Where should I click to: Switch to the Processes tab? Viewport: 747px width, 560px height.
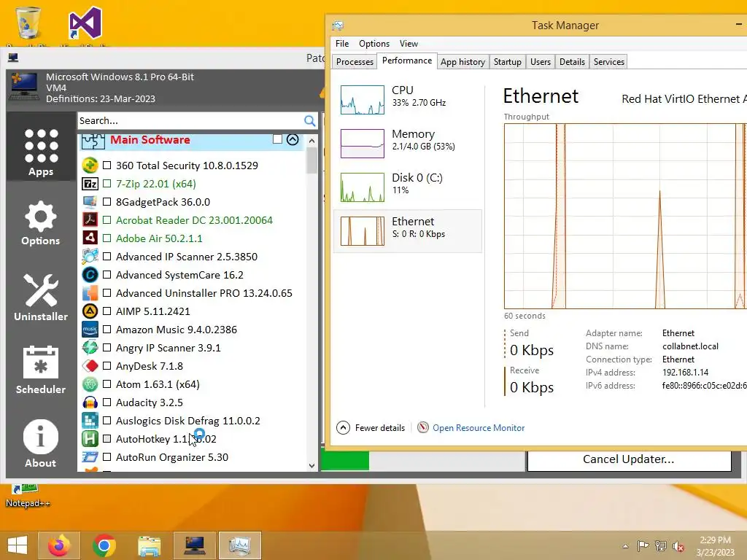tap(355, 62)
